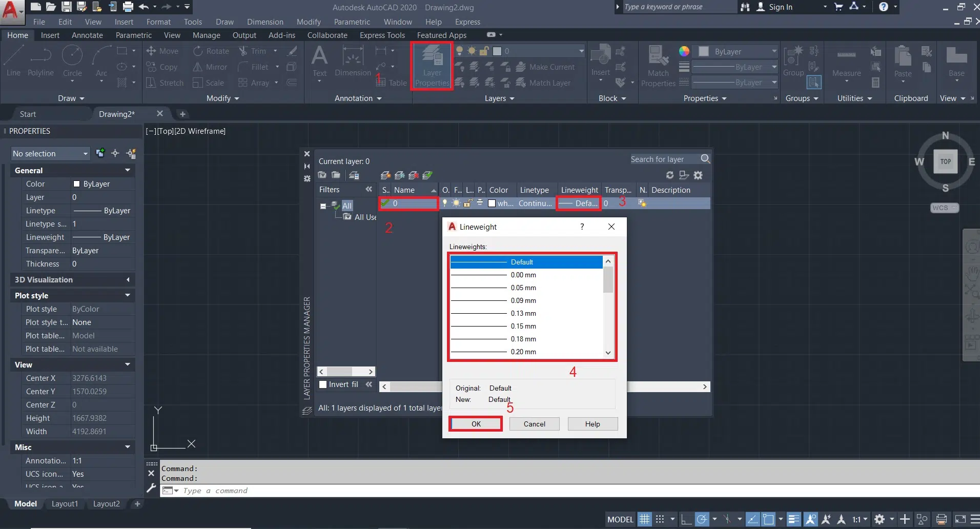Image resolution: width=980 pixels, height=529 pixels.
Task: Click OK in Lineweight dialog
Action: point(476,424)
